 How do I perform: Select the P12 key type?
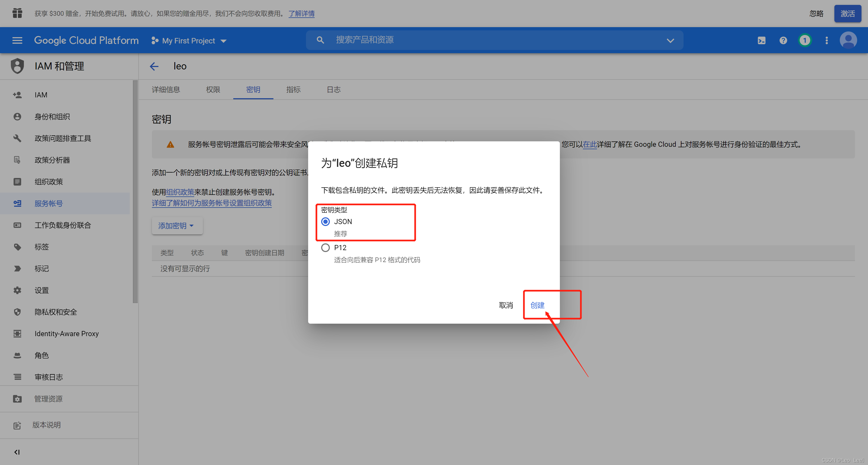point(325,248)
